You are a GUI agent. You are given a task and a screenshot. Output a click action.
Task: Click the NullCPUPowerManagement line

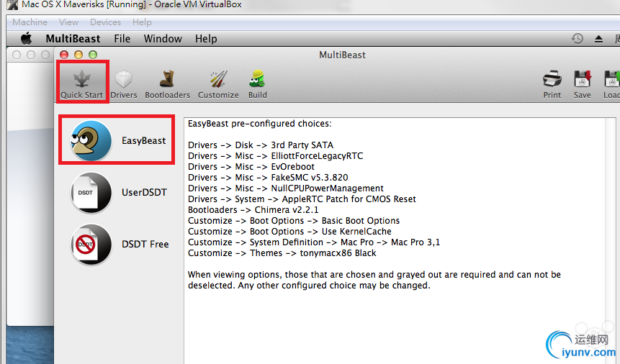tap(285, 188)
